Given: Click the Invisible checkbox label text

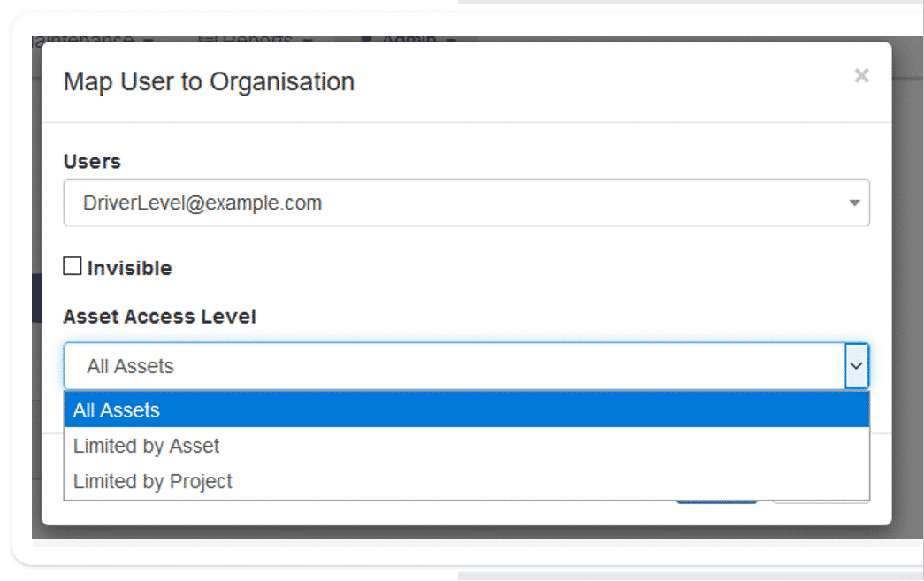Looking at the screenshot, I should (129, 268).
